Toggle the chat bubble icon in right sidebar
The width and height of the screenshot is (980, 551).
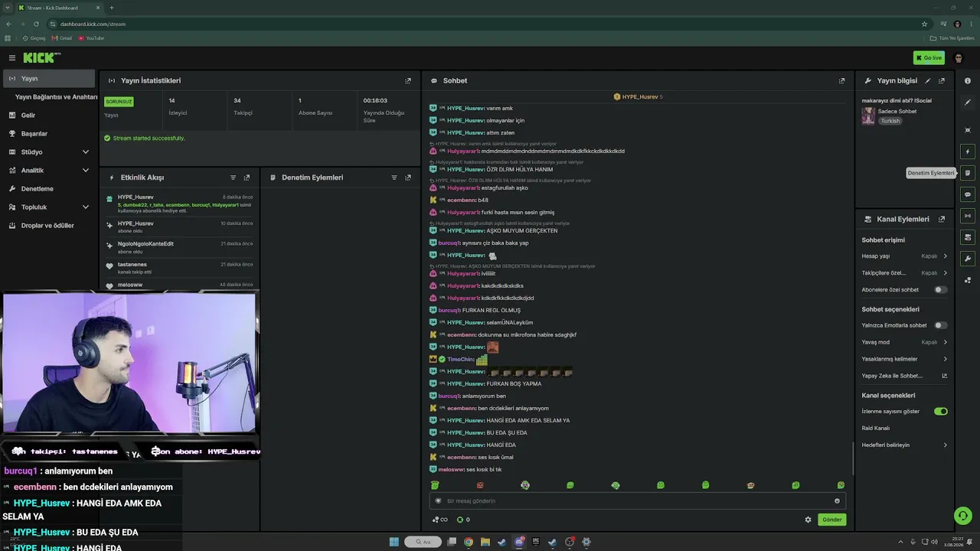coord(968,194)
